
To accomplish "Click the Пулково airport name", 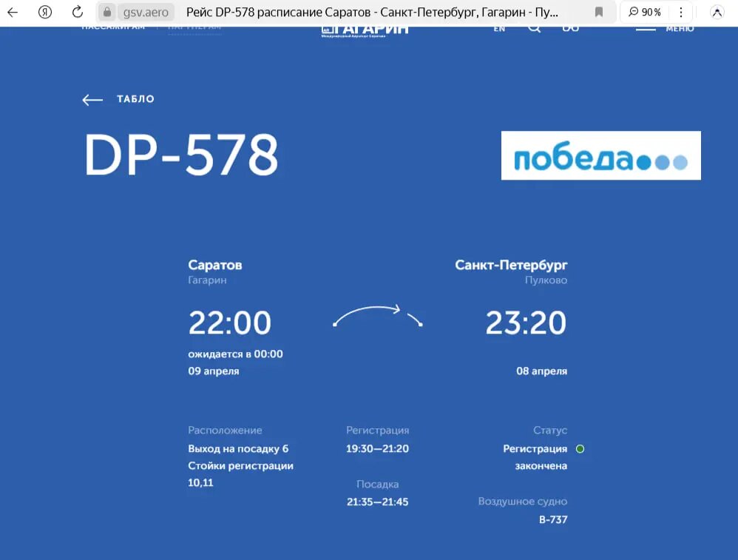I will [546, 280].
